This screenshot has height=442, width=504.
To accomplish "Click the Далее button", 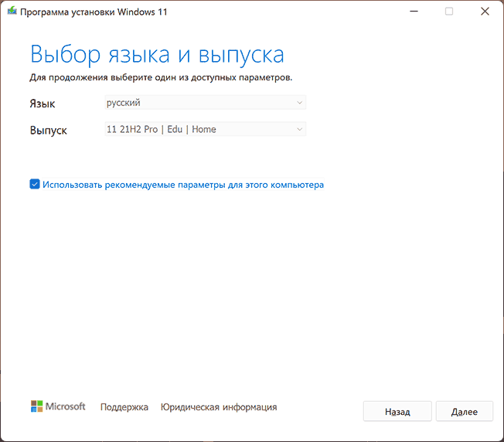I will (464, 411).
